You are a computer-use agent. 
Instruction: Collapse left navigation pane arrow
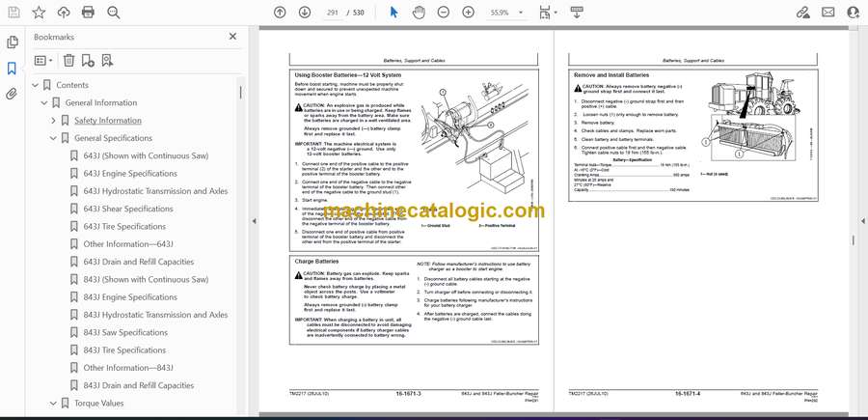[x=254, y=221]
